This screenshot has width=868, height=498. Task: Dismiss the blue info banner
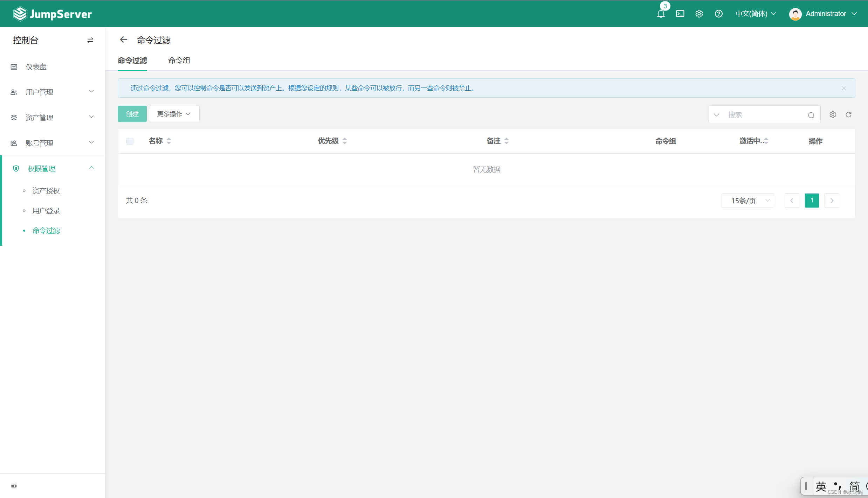click(x=844, y=88)
